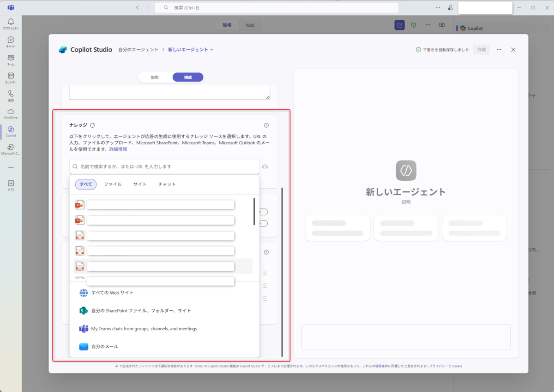Show more apps with sidebar ellipsis
The image size is (554, 392).
pos(11,167)
